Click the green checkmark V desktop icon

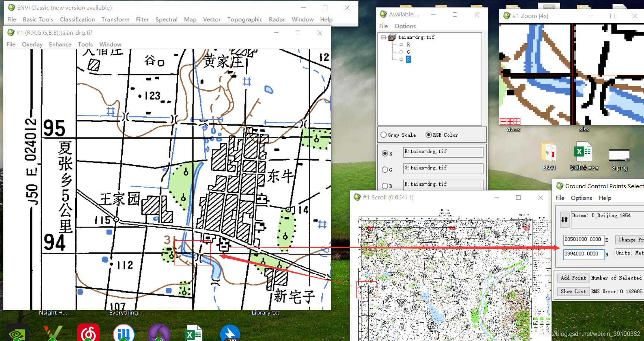click(x=53, y=333)
